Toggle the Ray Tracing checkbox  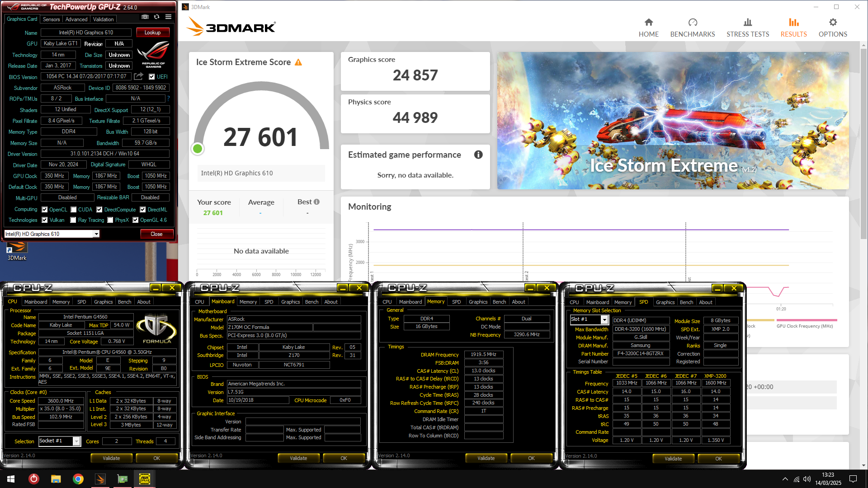[x=73, y=220]
